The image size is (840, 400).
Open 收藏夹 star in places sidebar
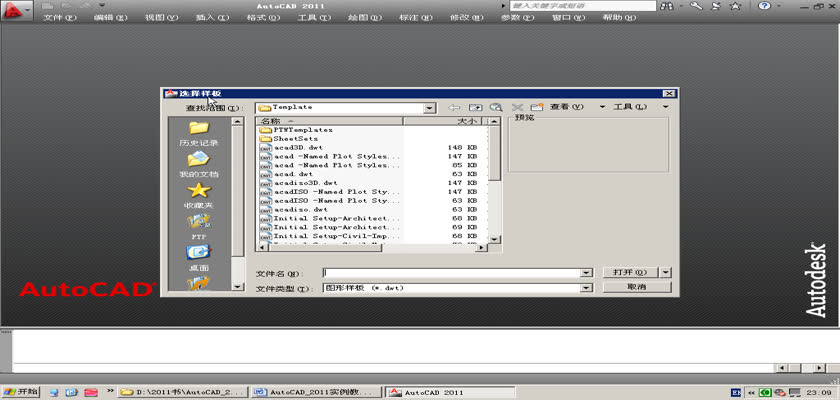199,195
